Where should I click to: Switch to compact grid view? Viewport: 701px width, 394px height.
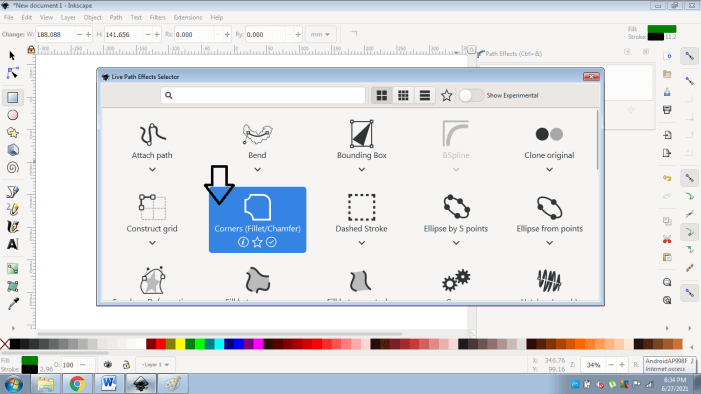point(403,95)
